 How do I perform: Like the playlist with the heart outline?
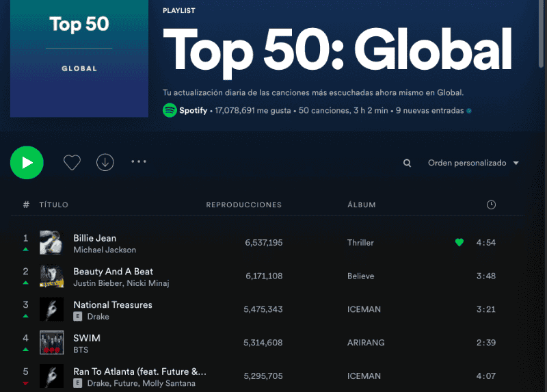(72, 162)
